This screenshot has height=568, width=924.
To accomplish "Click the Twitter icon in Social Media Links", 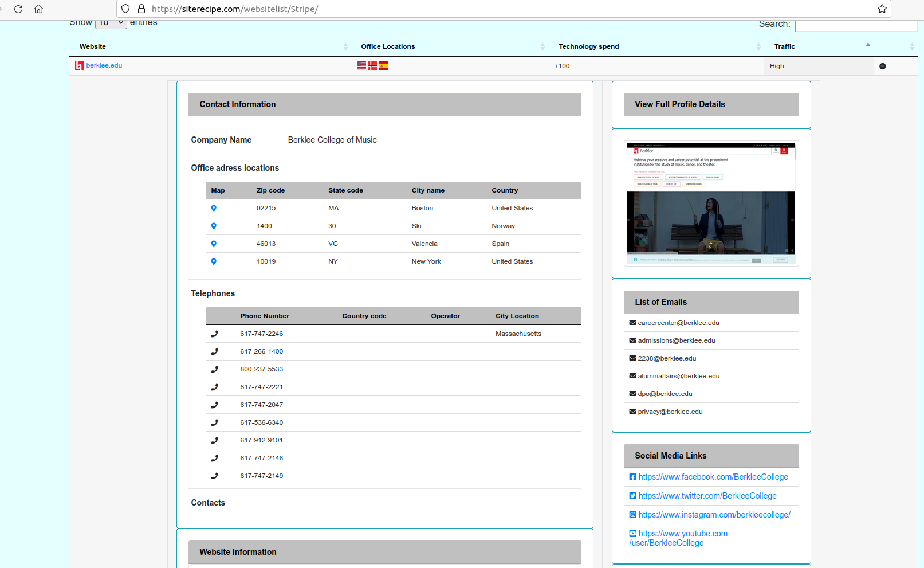I will coord(633,496).
